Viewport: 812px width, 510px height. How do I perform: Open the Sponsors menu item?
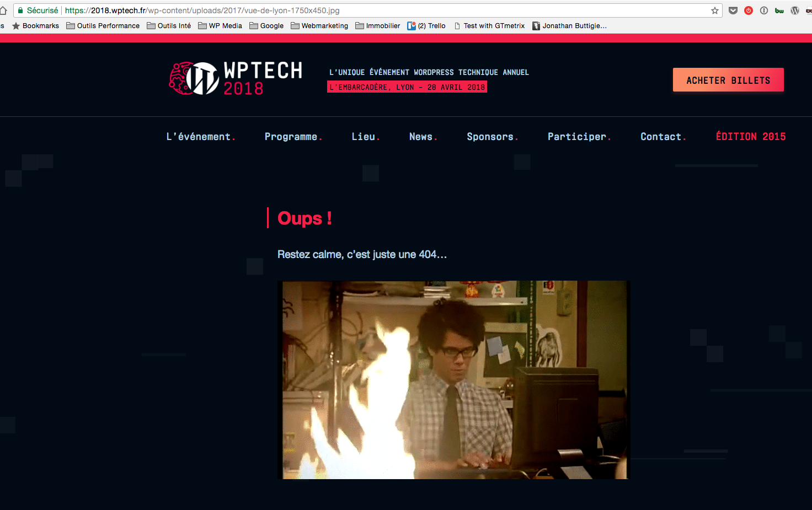pyautogui.click(x=493, y=137)
